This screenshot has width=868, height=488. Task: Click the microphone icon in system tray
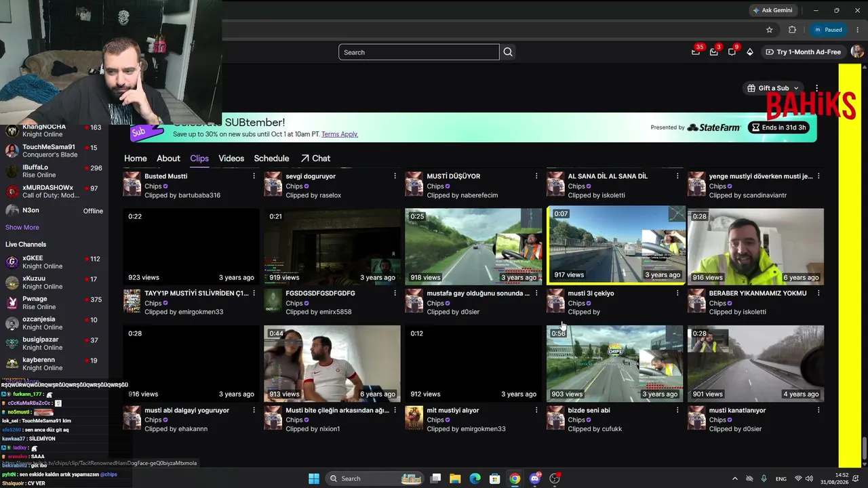tap(764, 479)
